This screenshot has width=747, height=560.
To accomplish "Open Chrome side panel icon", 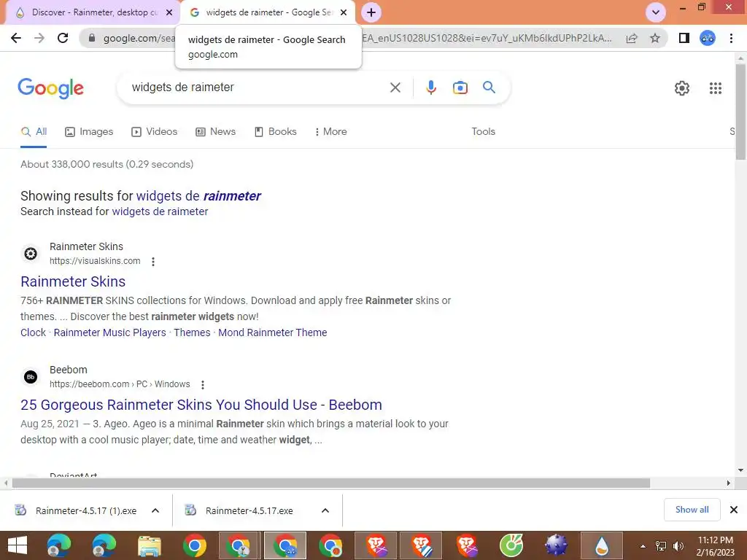I will tap(684, 38).
